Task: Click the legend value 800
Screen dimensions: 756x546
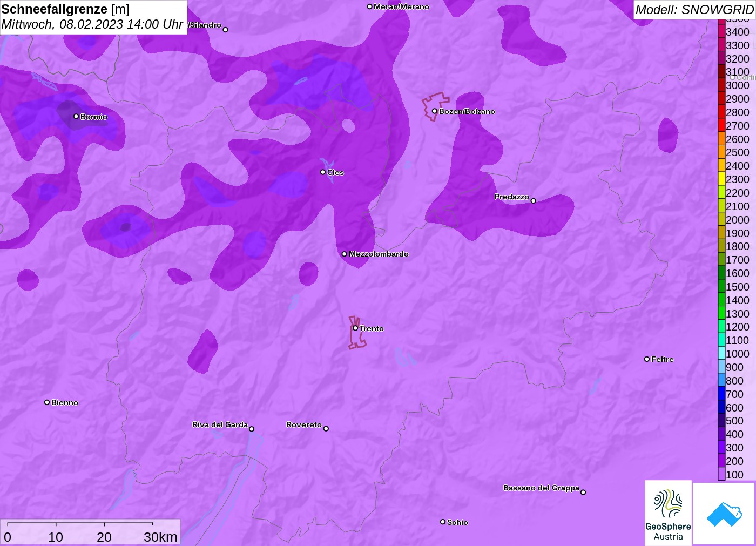Action: (x=735, y=380)
